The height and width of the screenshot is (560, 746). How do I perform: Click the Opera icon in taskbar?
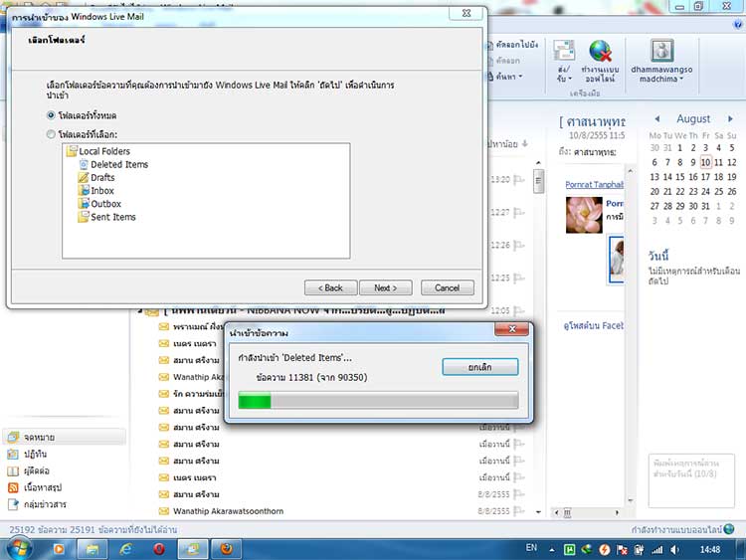click(159, 548)
